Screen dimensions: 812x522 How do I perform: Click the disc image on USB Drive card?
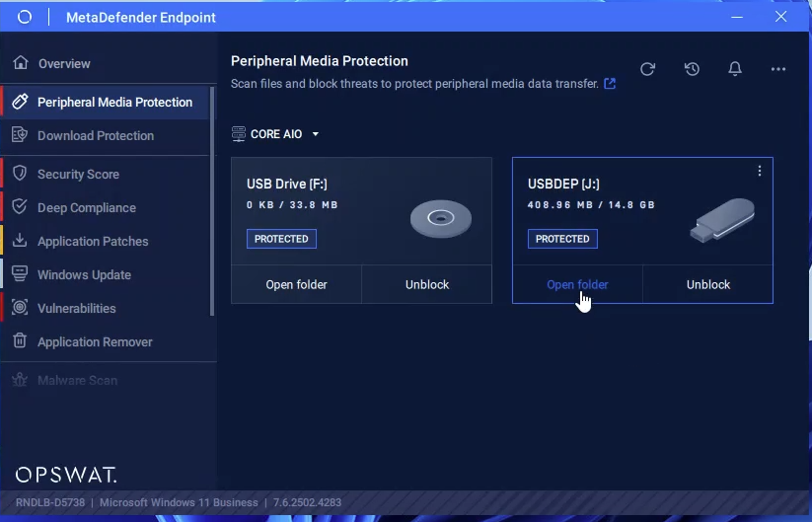[x=441, y=219]
